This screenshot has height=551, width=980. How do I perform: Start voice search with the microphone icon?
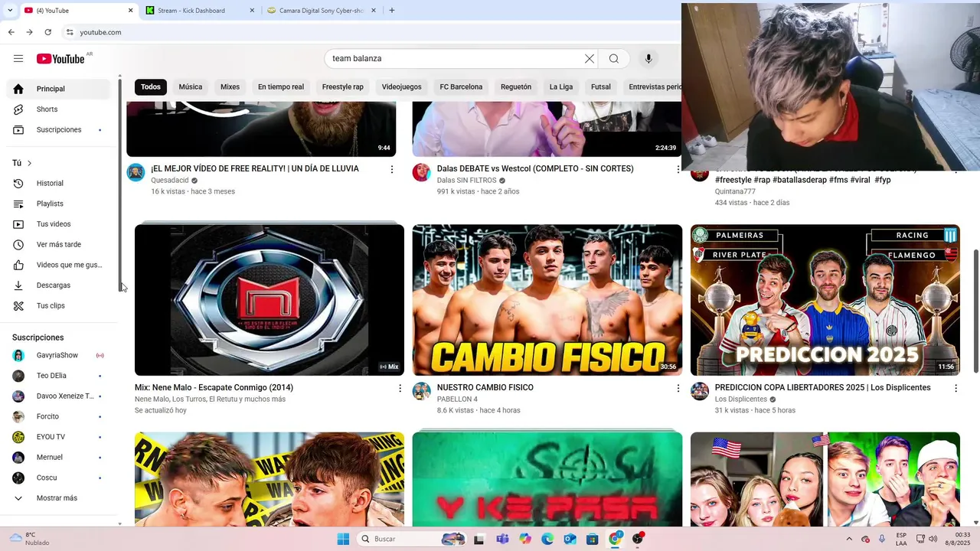pyautogui.click(x=648, y=59)
